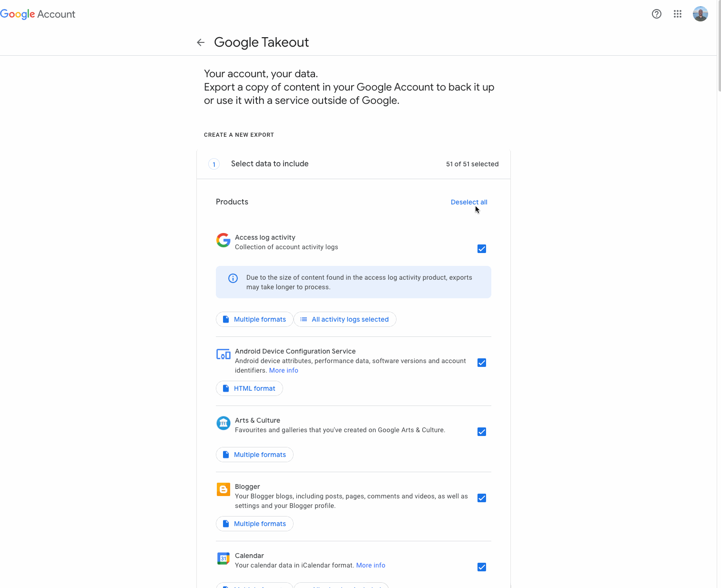Open All activity logs selected button
Image resolution: width=721 pixels, height=588 pixels.
coord(345,319)
